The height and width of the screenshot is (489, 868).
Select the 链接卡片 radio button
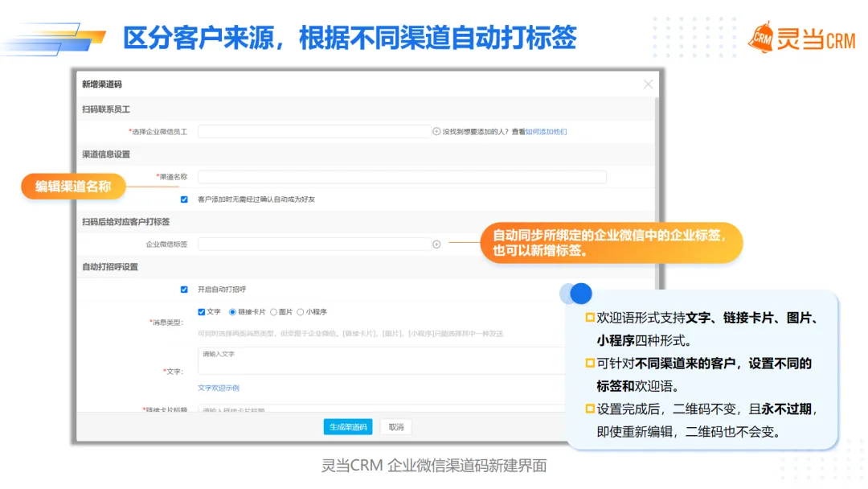click(x=233, y=312)
